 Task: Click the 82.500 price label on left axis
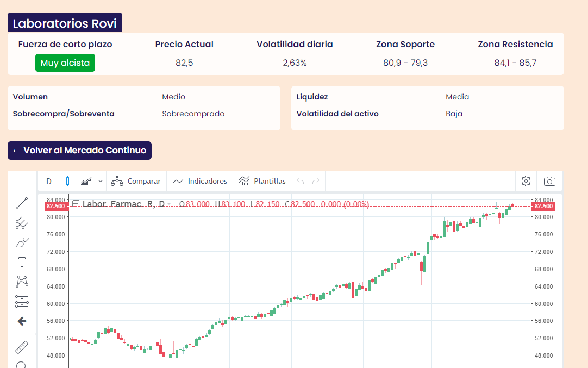[55, 207]
